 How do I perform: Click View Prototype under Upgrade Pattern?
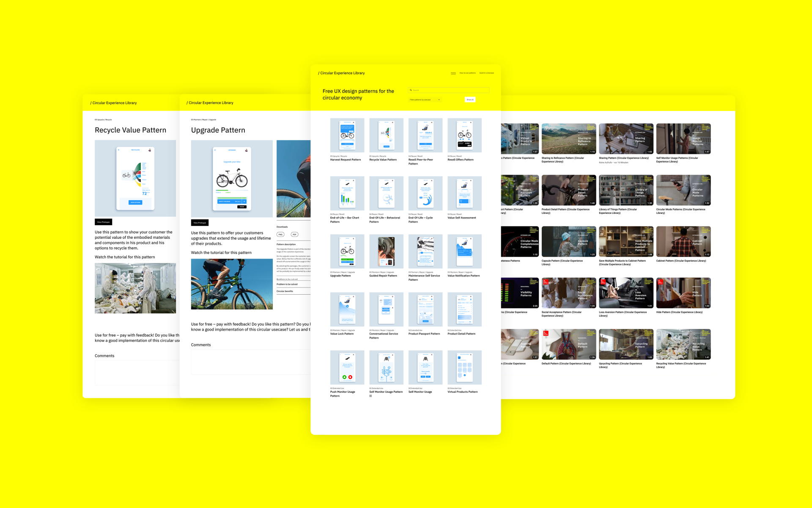tap(200, 223)
